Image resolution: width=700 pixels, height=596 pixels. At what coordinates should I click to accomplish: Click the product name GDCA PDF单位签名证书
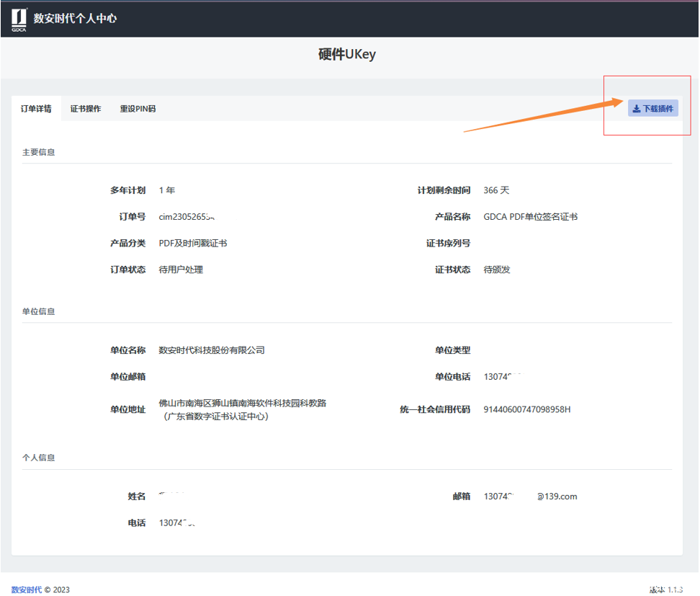530,217
